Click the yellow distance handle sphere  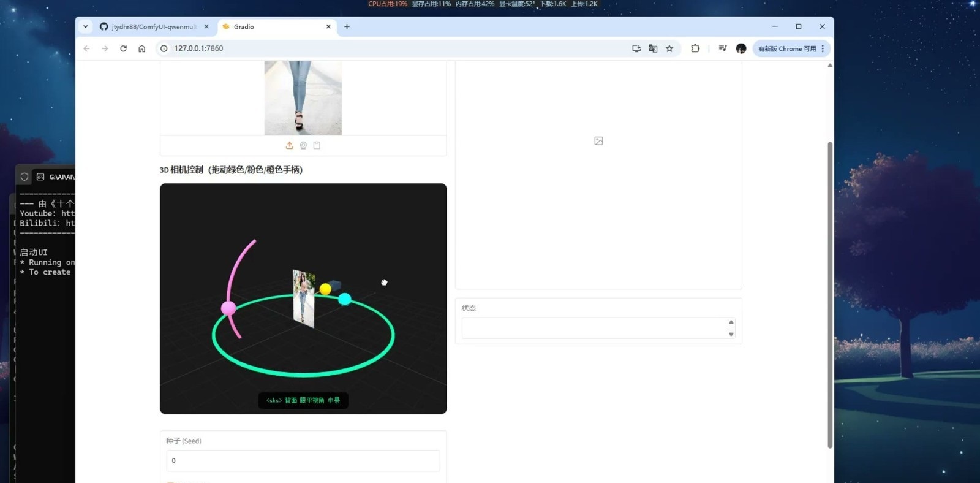coord(325,289)
